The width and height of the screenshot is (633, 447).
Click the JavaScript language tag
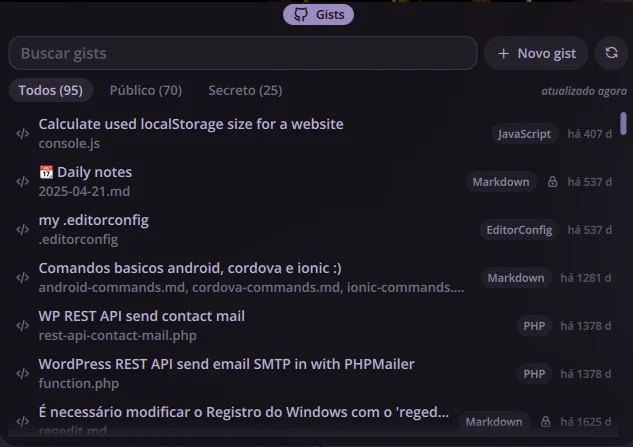pyautogui.click(x=524, y=134)
